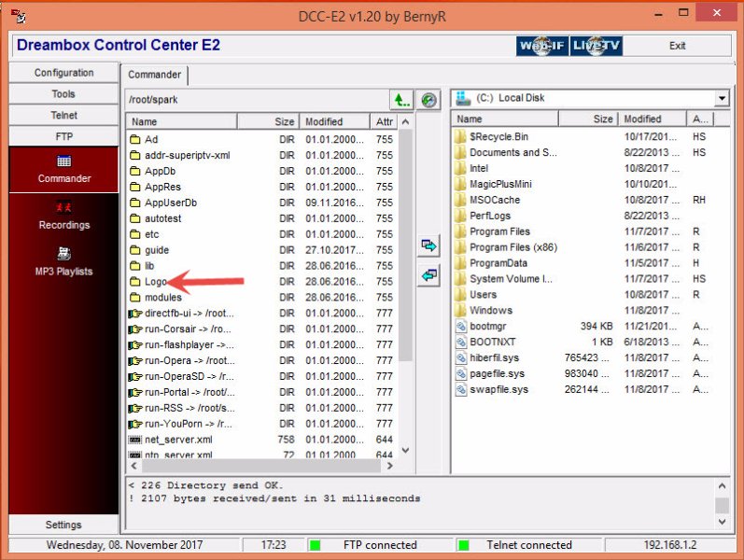Go up one directory with green arrow
744x560 pixels.
coord(401,100)
